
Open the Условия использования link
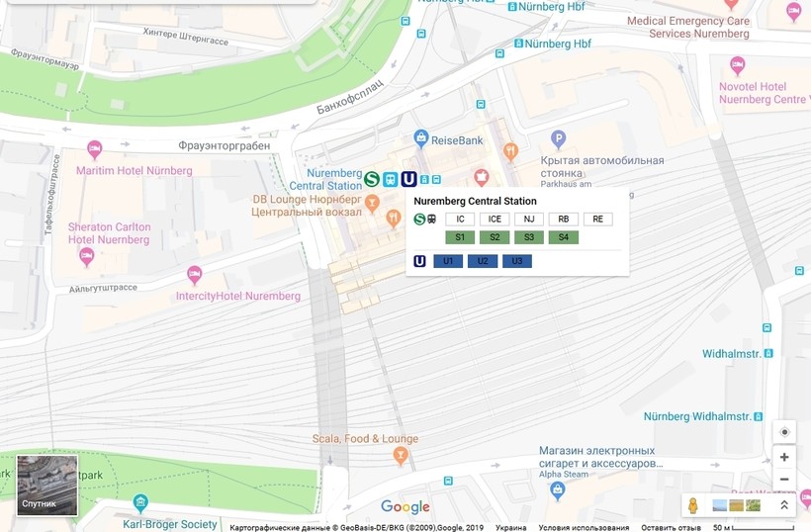[584, 527]
